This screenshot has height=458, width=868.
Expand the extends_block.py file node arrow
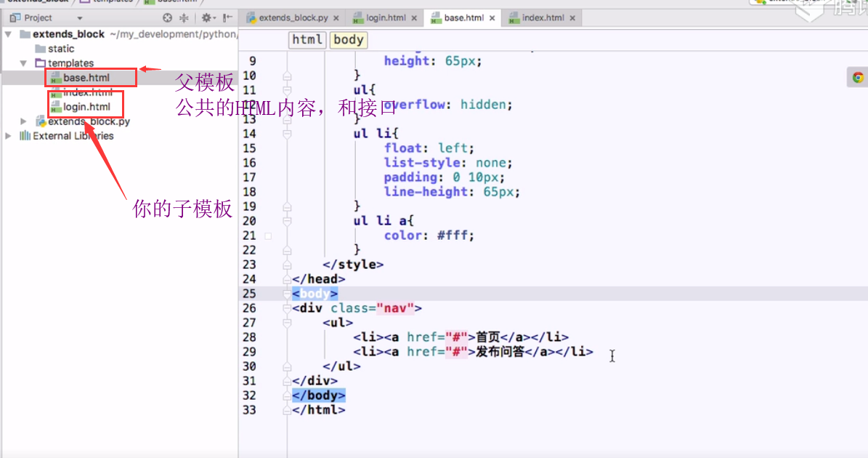tap(23, 121)
